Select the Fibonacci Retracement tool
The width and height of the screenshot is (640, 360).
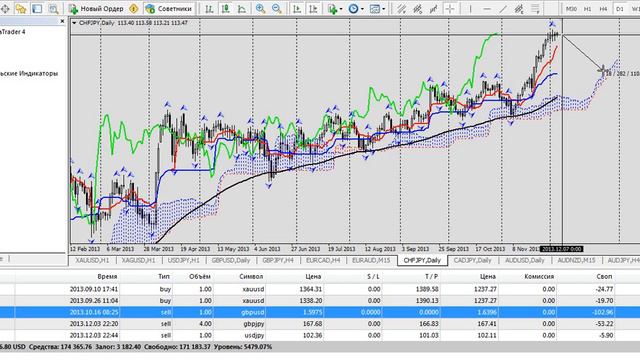click(535, 9)
